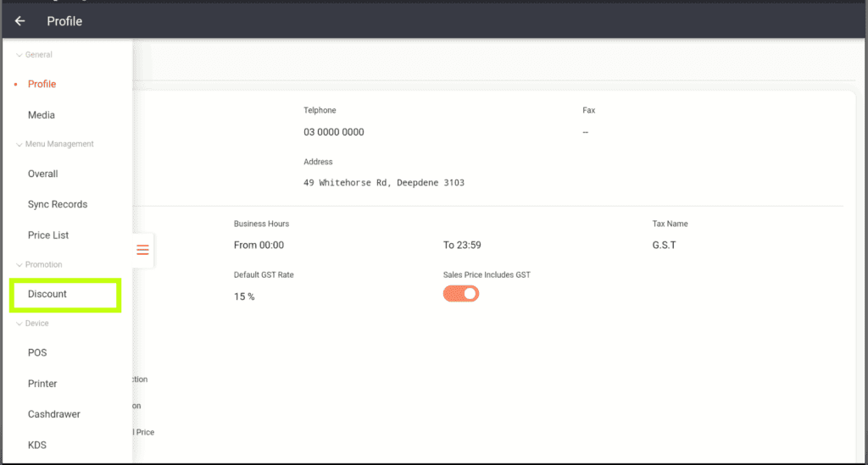
Task: Collapse the Promotion section chevron
Action: (19, 265)
